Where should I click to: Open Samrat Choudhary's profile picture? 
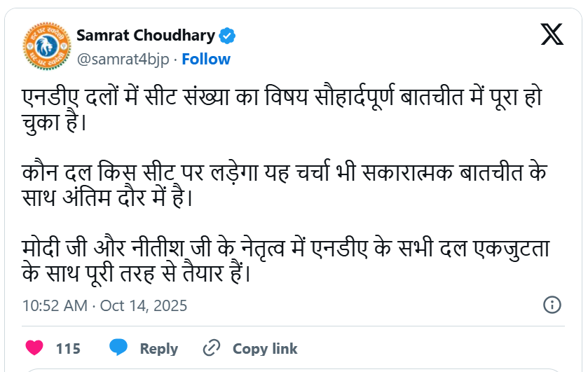click(x=45, y=46)
